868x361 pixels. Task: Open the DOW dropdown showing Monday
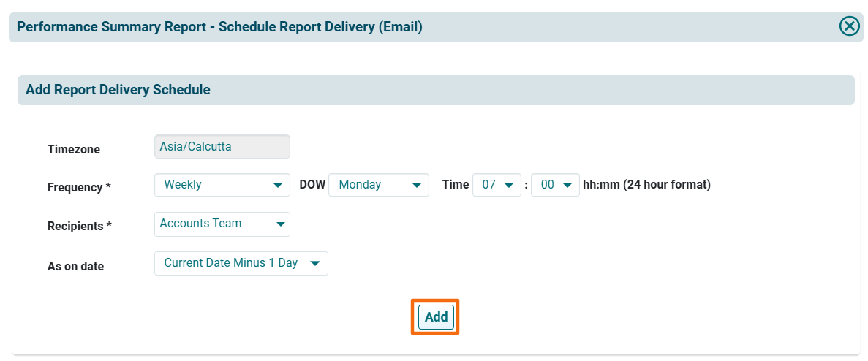point(378,185)
